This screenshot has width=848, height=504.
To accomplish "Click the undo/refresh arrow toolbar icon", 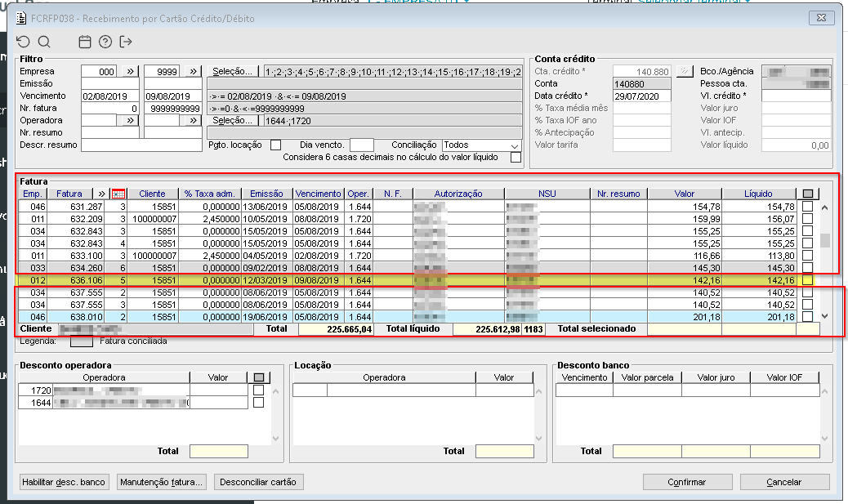I will (23, 42).
